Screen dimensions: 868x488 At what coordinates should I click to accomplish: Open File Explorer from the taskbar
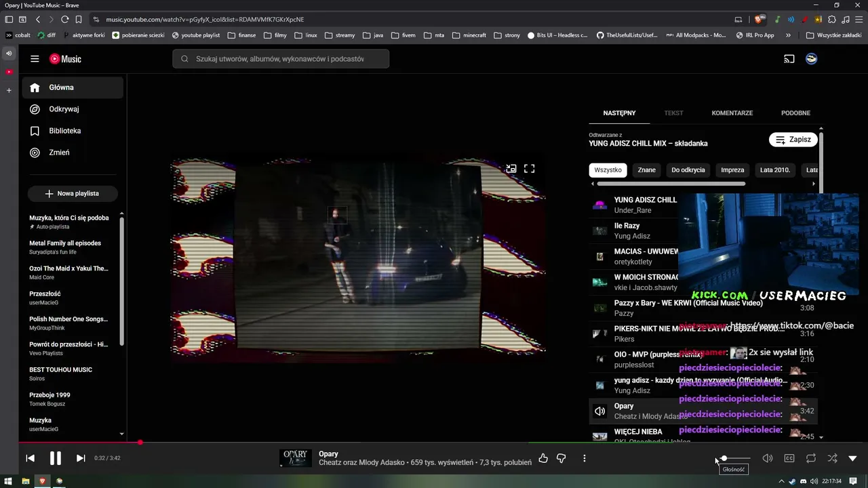[x=26, y=481]
